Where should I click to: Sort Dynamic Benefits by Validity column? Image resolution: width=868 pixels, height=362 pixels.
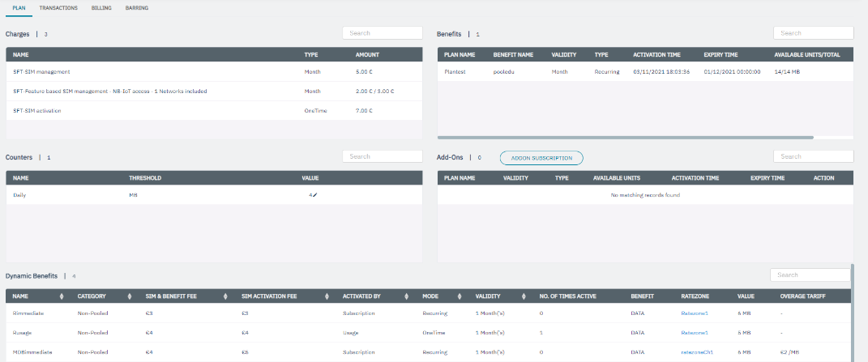click(524, 296)
